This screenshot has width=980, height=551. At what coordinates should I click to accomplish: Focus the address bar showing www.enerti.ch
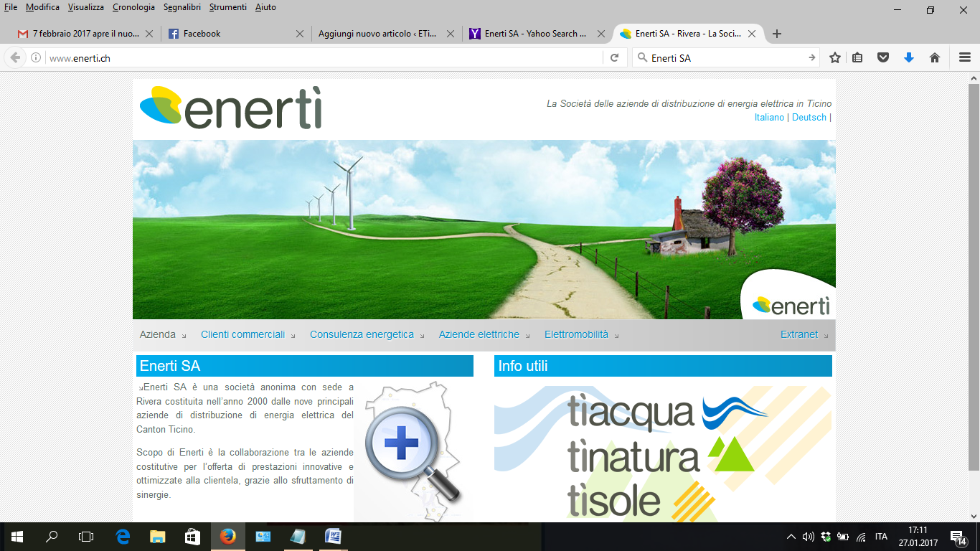coord(323,58)
